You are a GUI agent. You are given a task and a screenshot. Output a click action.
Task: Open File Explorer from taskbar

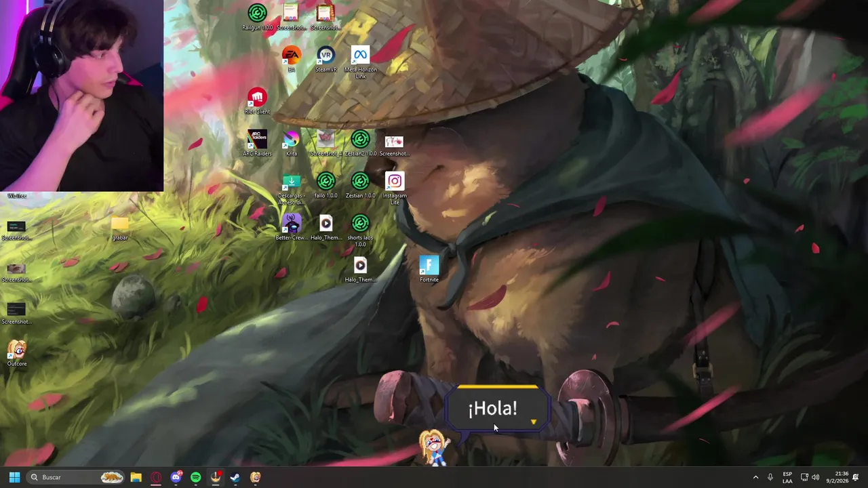pyautogui.click(x=136, y=477)
